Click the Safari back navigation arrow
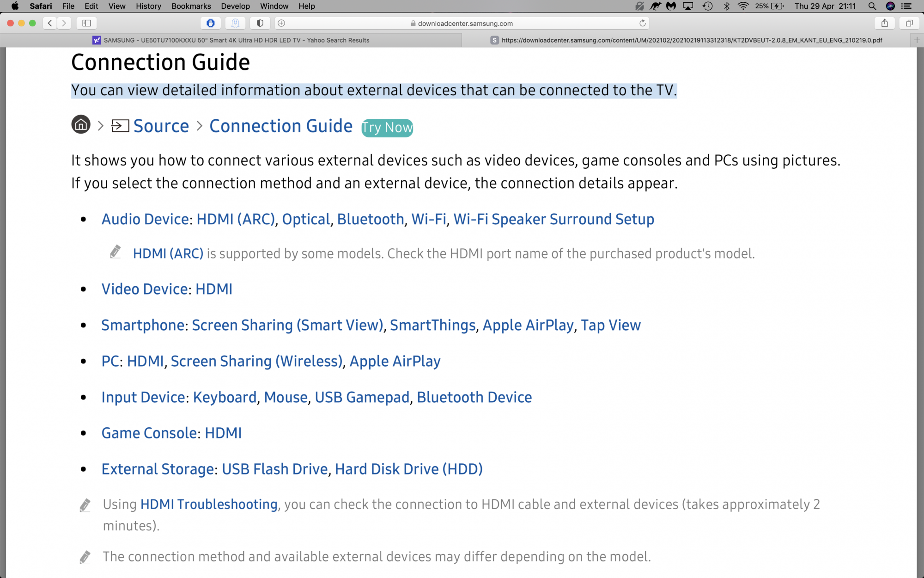This screenshot has height=578, width=924. (x=50, y=23)
